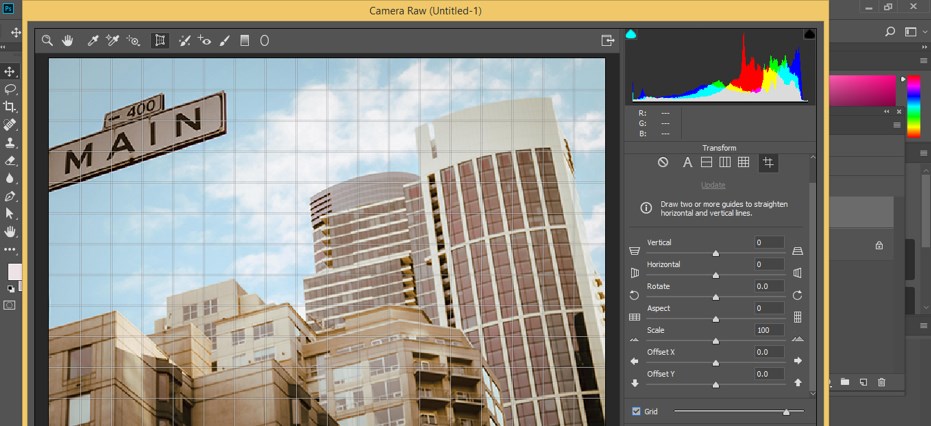
Task: Toggle full screen mode icon above preview
Action: click(607, 41)
